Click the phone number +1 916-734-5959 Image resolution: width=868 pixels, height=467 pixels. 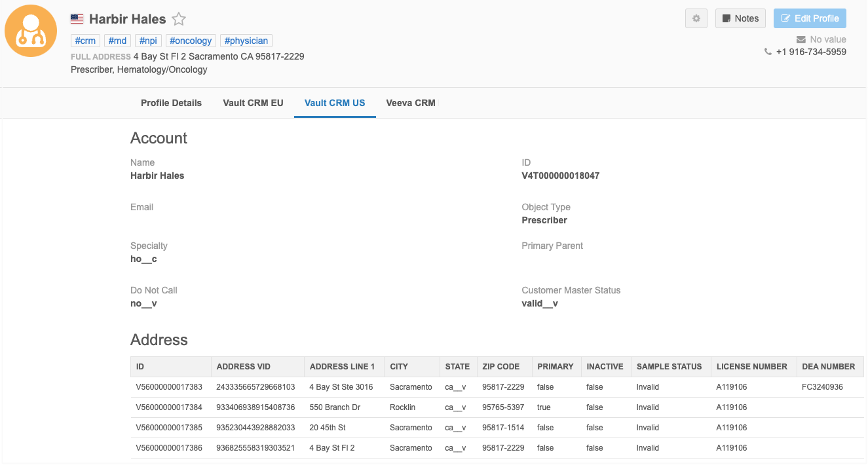coord(811,52)
